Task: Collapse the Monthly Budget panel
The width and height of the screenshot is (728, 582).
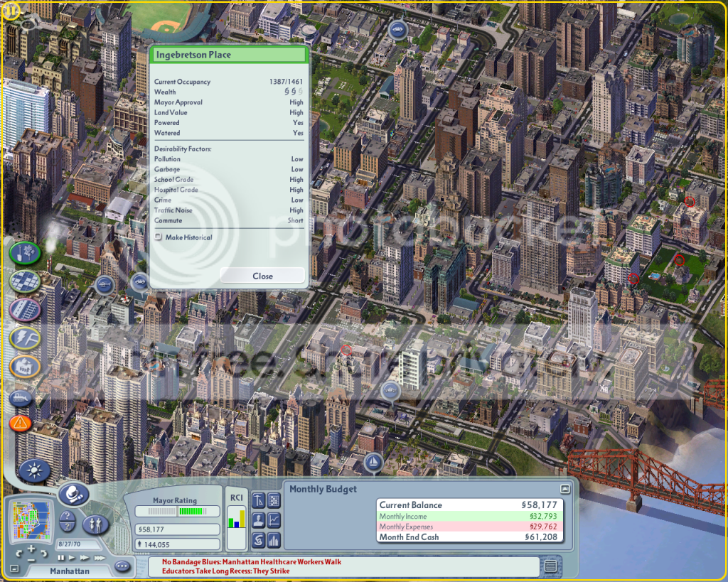Action: tap(564, 489)
